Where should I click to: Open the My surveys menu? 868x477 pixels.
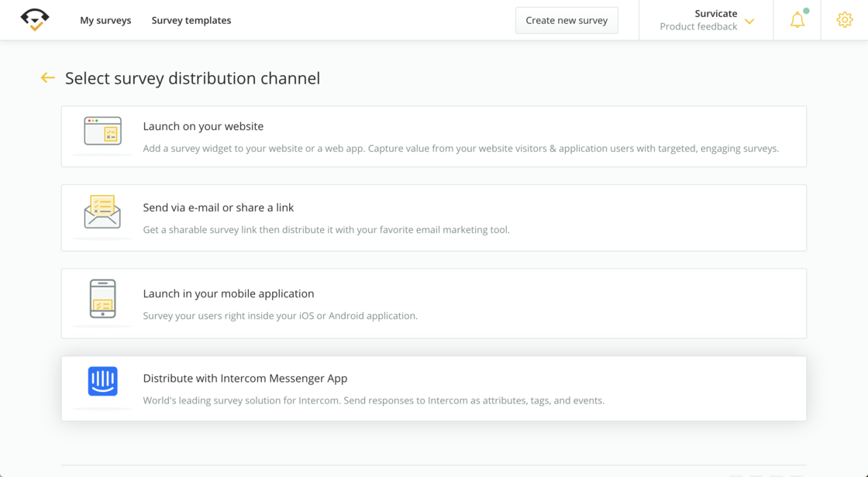(105, 20)
